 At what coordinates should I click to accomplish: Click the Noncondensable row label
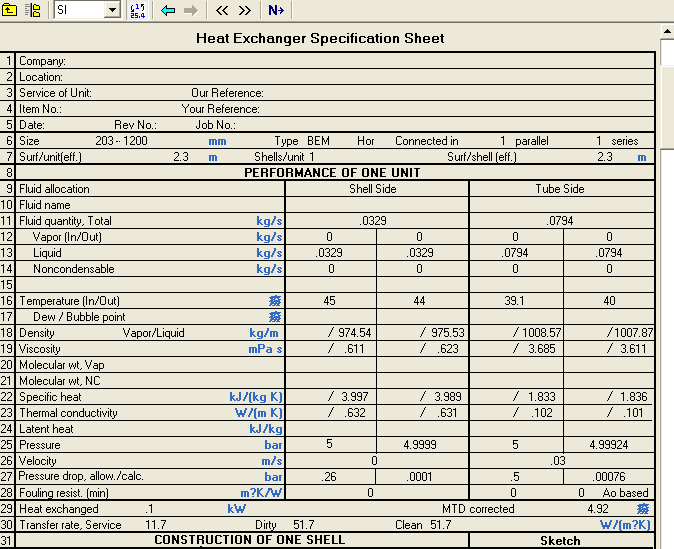(74, 269)
